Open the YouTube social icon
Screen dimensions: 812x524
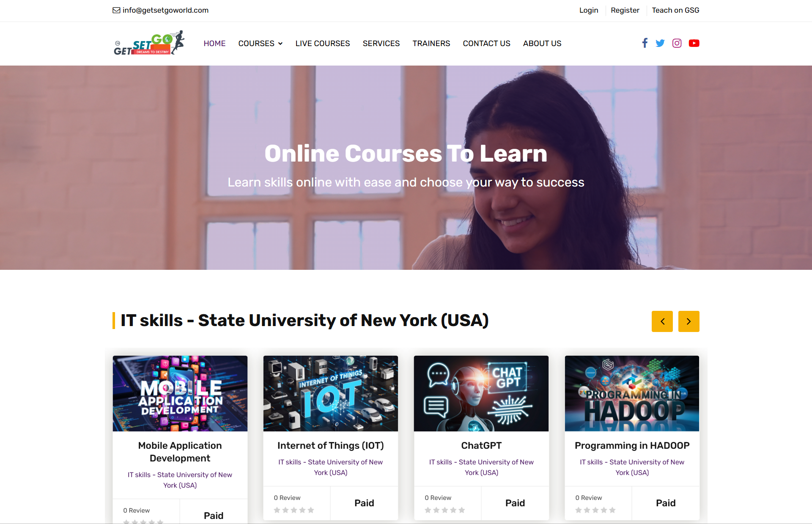(694, 43)
